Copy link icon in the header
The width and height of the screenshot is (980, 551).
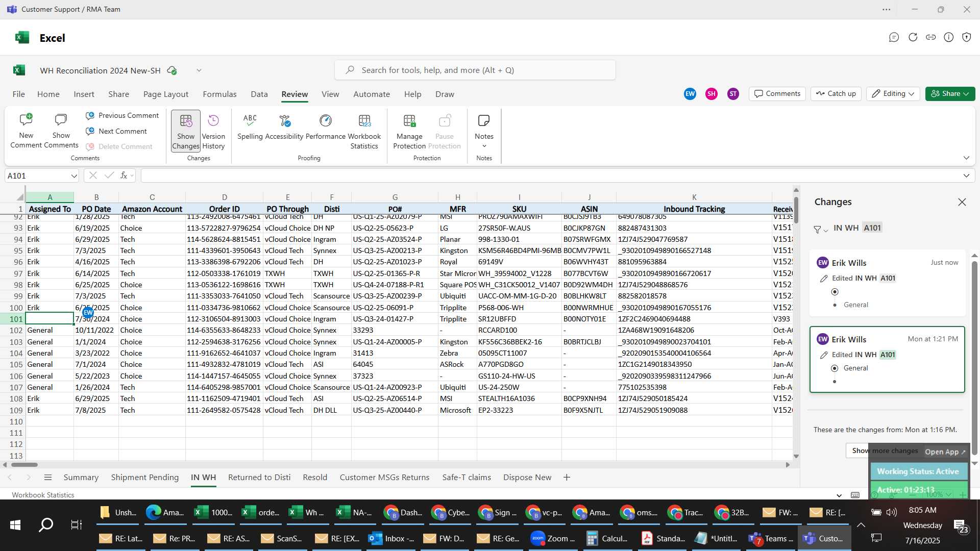[931, 37]
